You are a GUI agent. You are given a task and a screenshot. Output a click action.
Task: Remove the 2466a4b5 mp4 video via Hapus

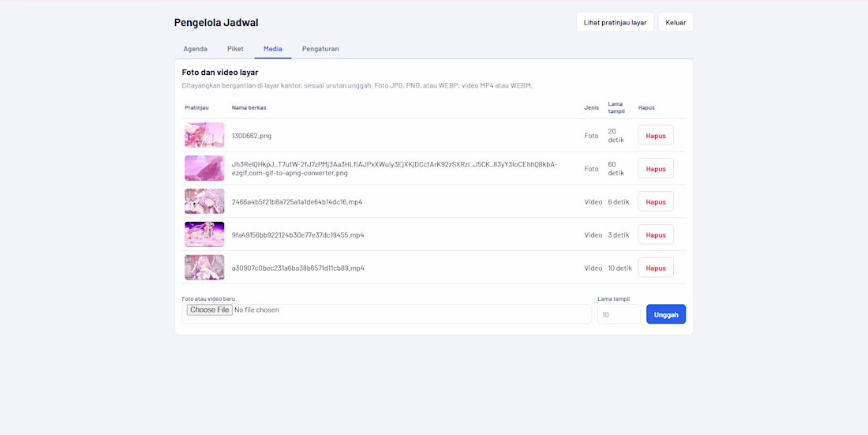[x=656, y=201]
